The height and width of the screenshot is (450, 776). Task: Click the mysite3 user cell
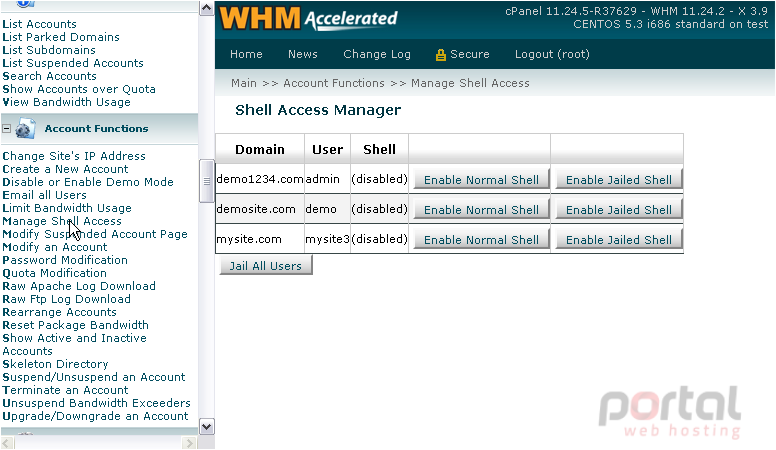pos(328,239)
